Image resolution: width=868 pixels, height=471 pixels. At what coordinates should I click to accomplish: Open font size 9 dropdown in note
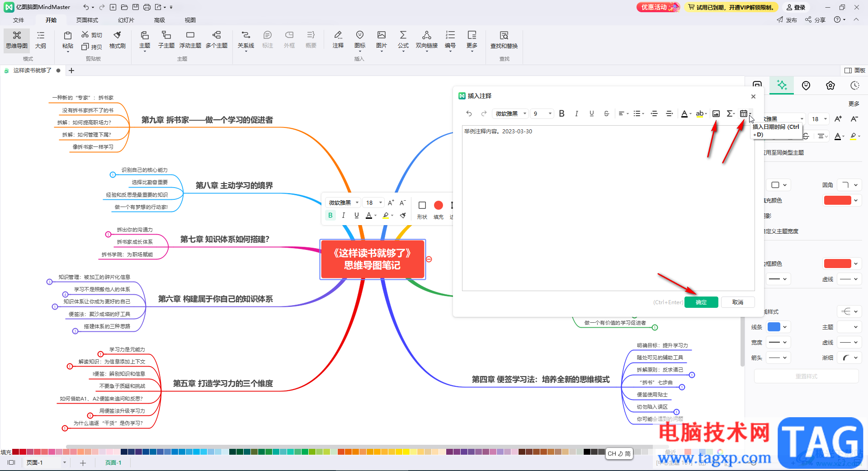[542, 113]
